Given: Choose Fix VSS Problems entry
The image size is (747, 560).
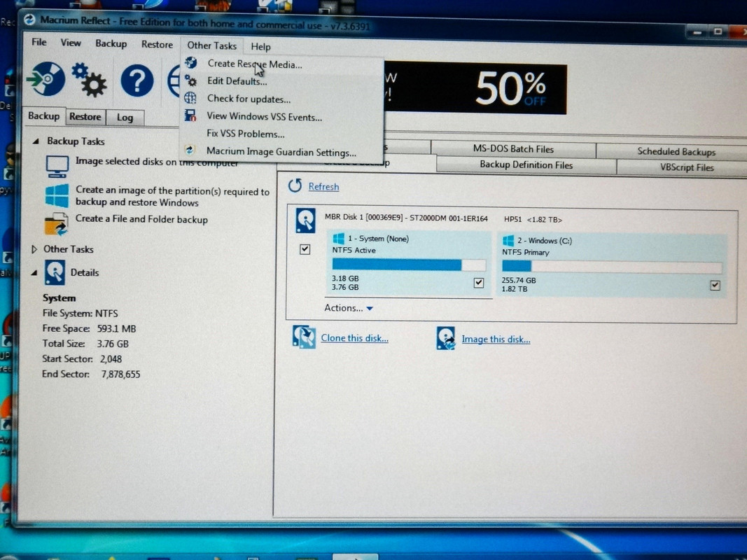Looking at the screenshot, I should coord(282,134).
